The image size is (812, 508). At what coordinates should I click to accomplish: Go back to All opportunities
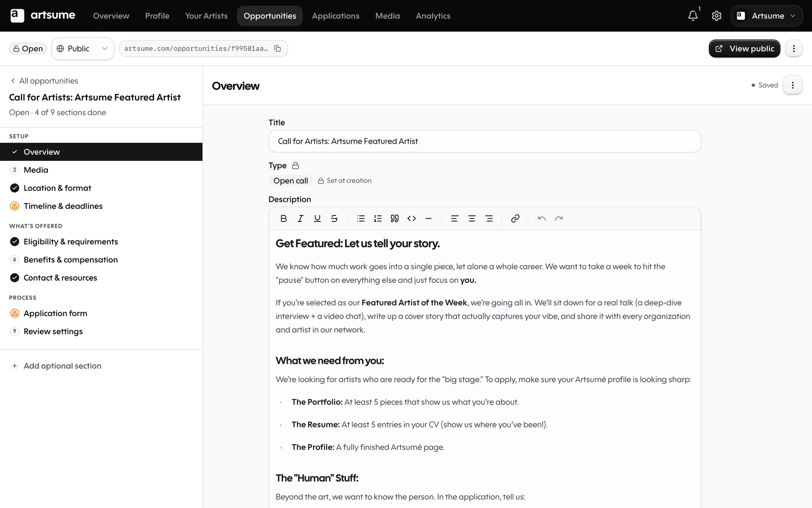44,81
